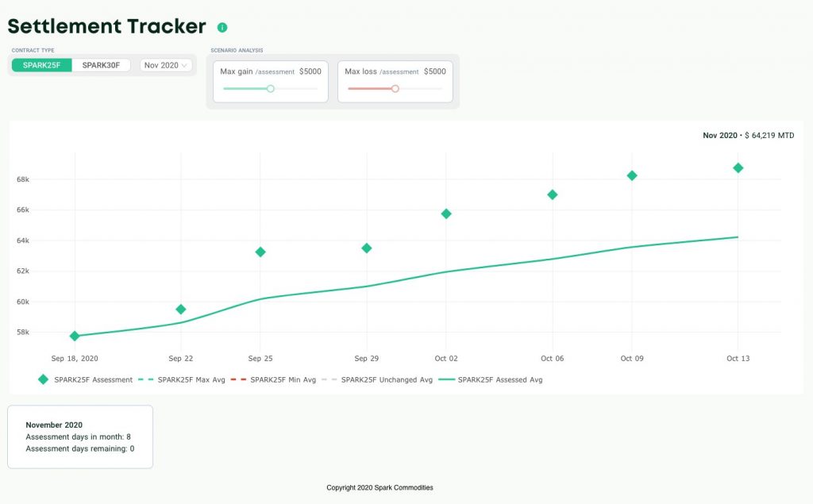Image resolution: width=813 pixels, height=504 pixels.
Task: Click the Sep 18 assessment diamond marker
Action: pos(75,336)
